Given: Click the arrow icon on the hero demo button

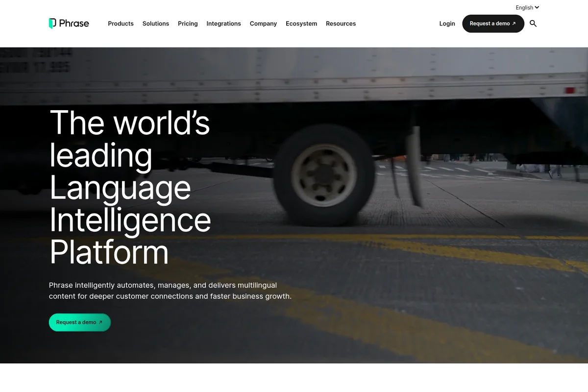Looking at the screenshot, I should (99, 322).
